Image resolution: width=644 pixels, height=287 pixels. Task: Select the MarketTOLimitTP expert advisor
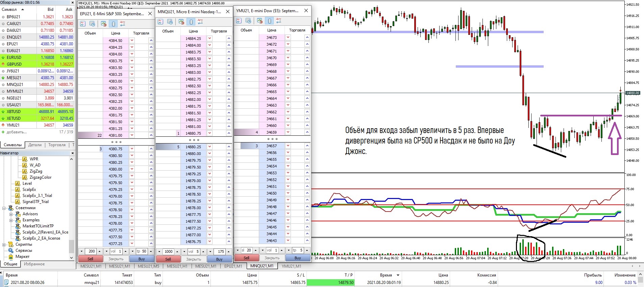point(38,226)
